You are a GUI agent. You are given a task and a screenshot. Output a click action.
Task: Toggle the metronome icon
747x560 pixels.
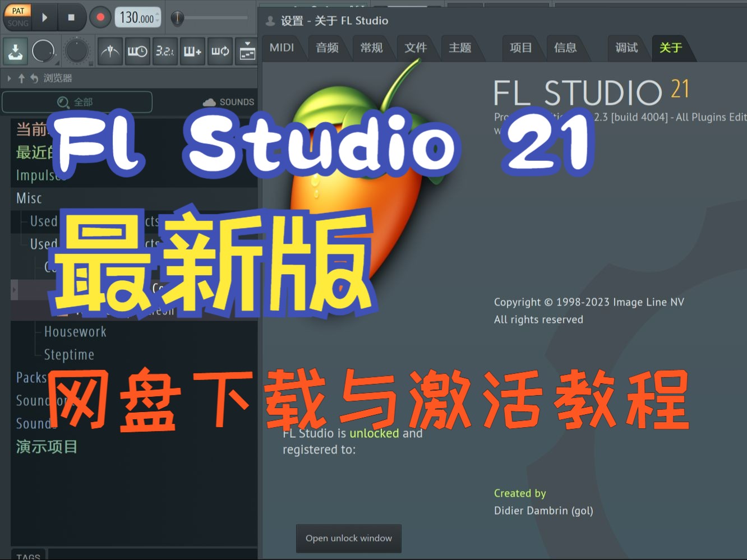pos(110,52)
